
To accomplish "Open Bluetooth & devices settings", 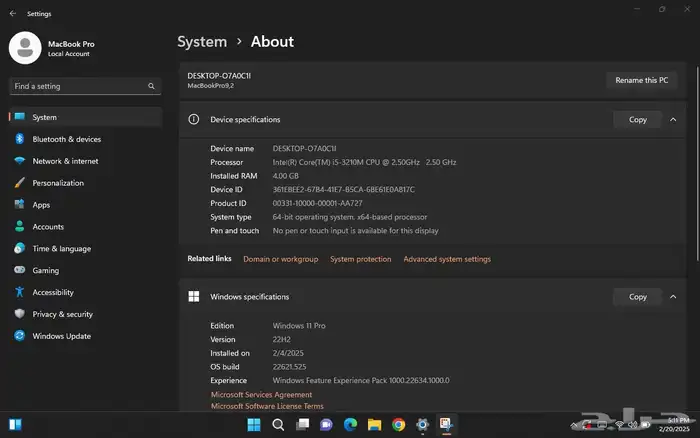I will pyautogui.click(x=66, y=139).
